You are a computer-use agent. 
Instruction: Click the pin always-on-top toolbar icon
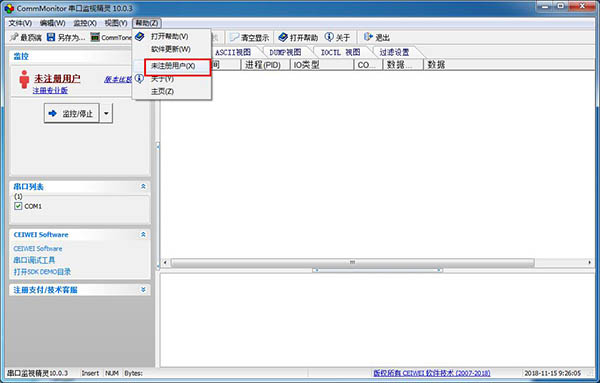14,37
